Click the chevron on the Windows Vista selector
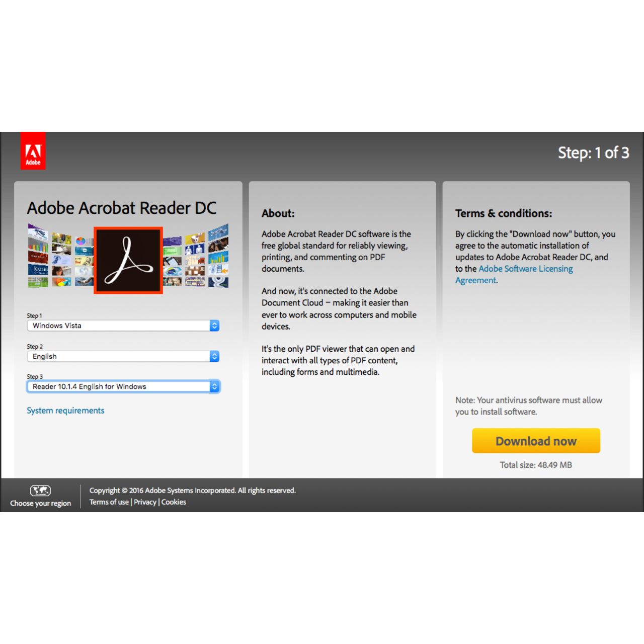The image size is (644, 644). (x=215, y=326)
